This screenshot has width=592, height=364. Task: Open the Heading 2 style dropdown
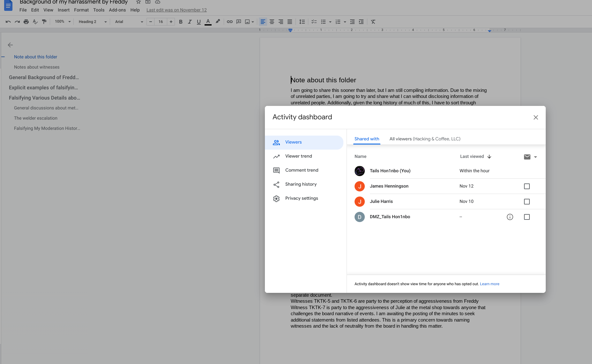click(x=93, y=22)
